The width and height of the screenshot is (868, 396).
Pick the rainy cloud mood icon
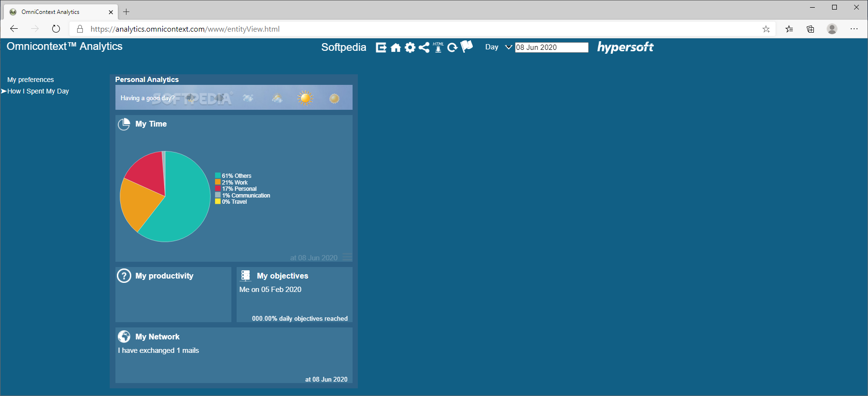(219, 98)
